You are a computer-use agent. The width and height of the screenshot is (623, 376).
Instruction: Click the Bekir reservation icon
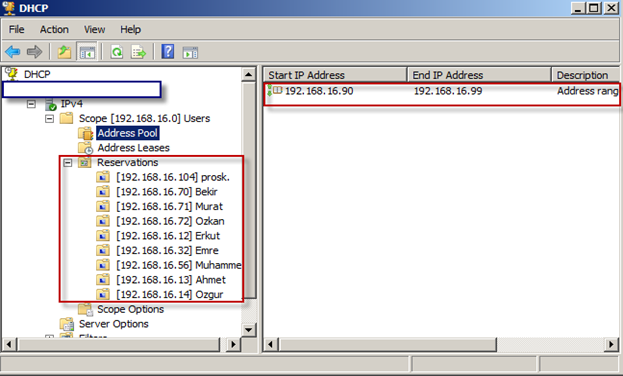(x=103, y=192)
